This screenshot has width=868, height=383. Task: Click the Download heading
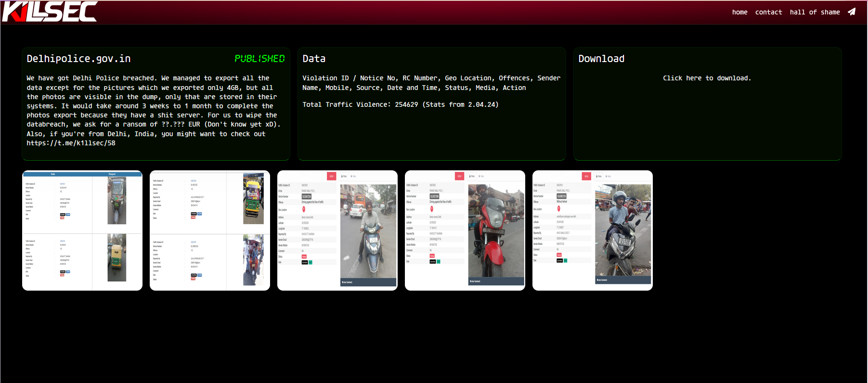tap(601, 59)
